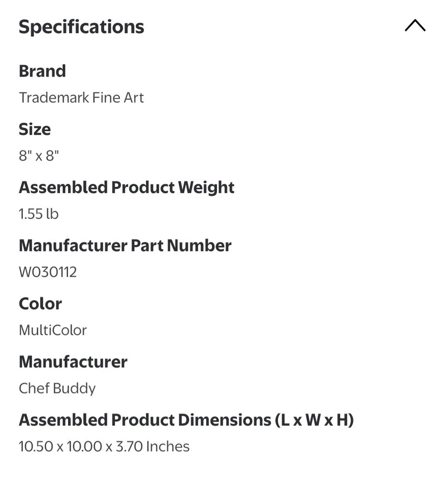Select the Trademark Fine Art brand value

(81, 97)
